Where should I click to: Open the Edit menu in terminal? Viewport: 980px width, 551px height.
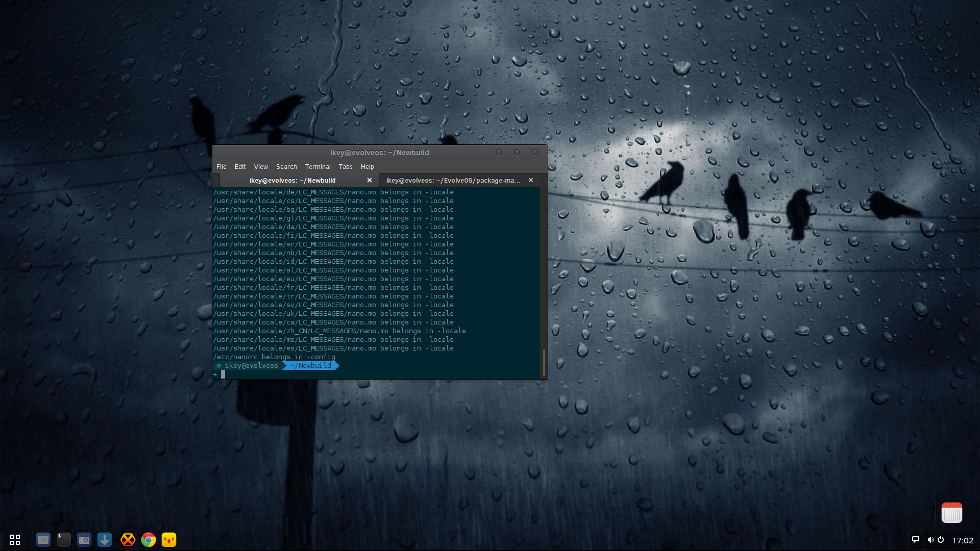pyautogui.click(x=240, y=167)
